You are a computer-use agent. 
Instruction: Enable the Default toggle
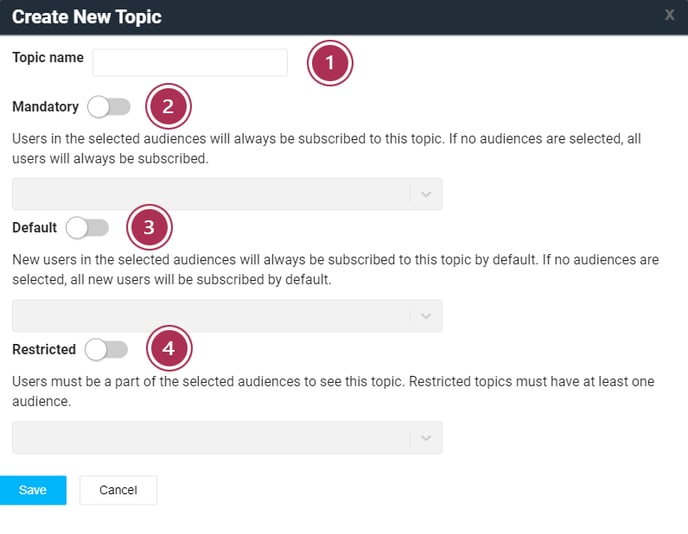(87, 228)
